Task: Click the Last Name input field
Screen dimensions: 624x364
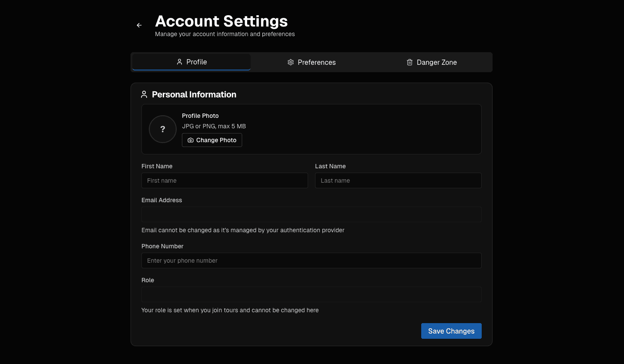Action: [398, 180]
